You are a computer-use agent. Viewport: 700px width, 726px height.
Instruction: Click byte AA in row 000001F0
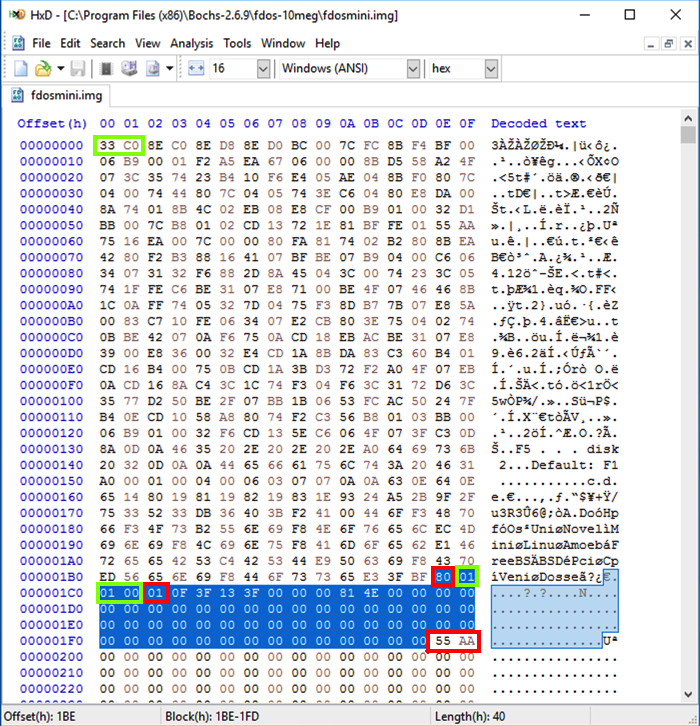[467, 641]
